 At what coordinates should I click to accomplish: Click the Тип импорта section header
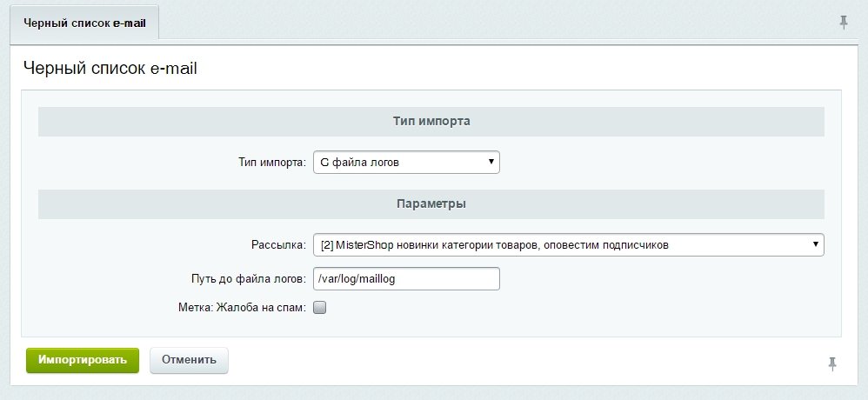coord(431,121)
